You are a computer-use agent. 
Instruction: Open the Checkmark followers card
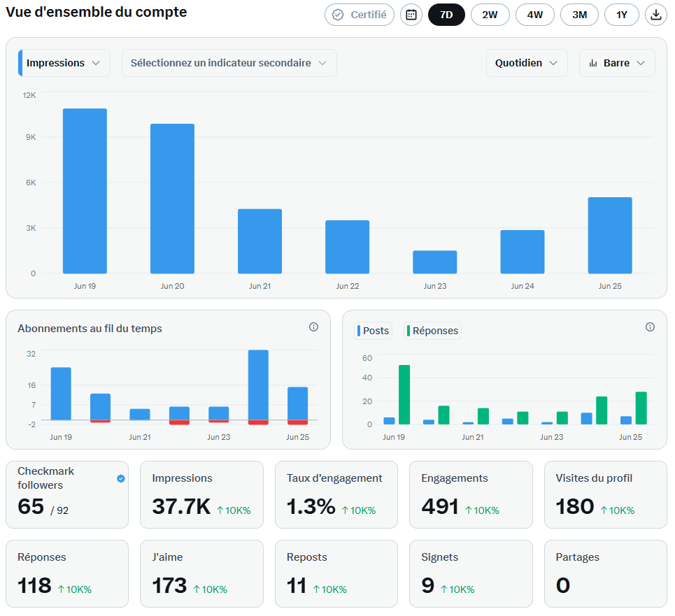pyautogui.click(x=67, y=495)
